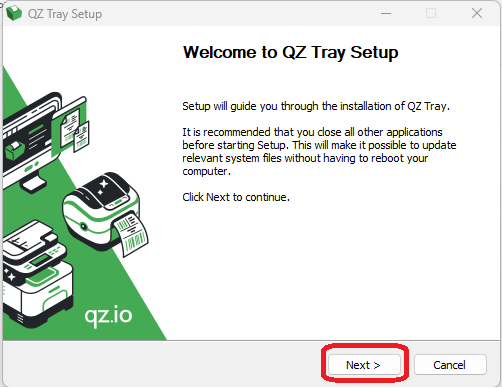Viewport: 502px width, 388px height.
Task: Click the green box icon on monitor screen
Action: pos(15,151)
